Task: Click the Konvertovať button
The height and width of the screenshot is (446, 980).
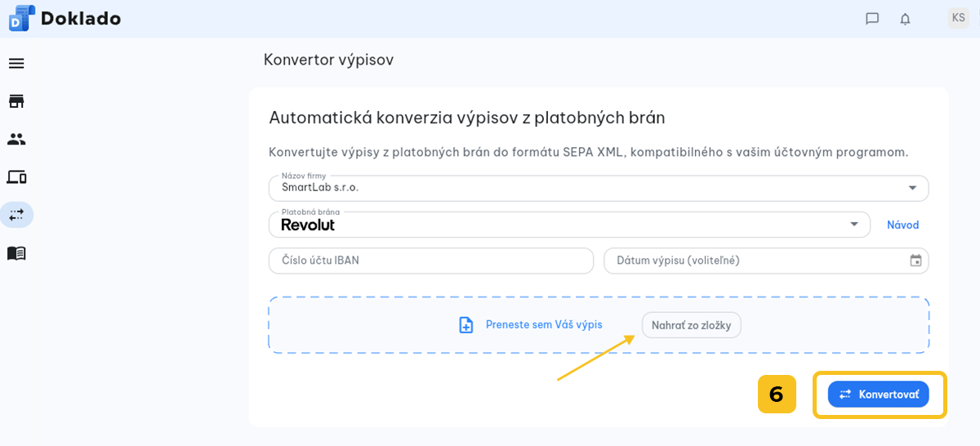Action: pos(879,394)
